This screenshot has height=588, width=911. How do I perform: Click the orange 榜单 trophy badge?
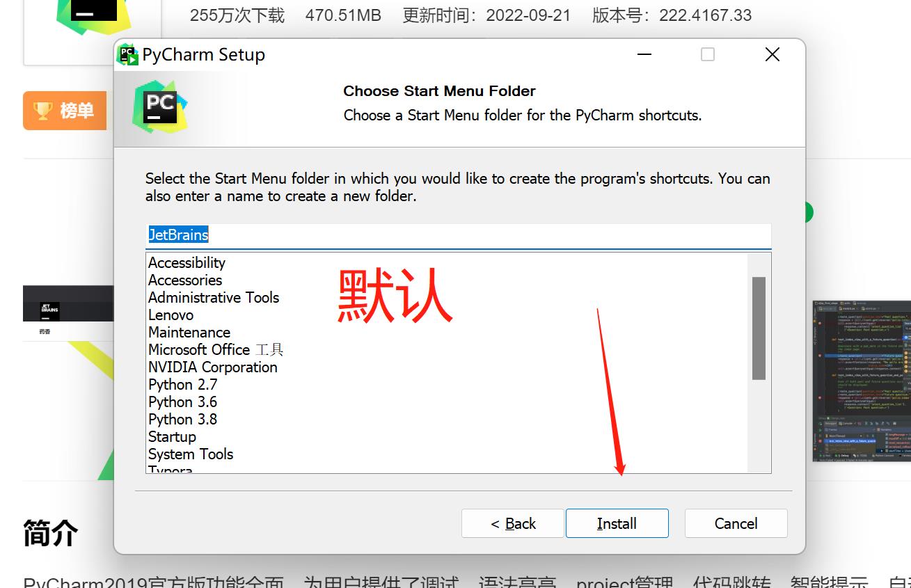[65, 111]
